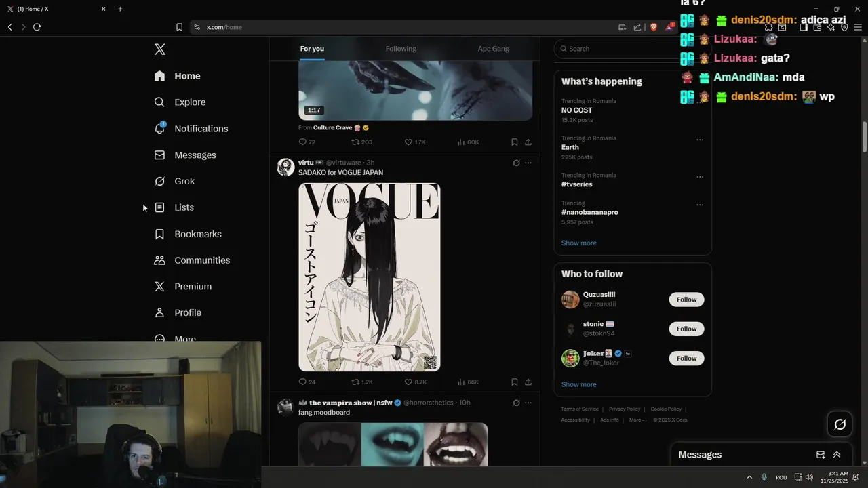Share the SADAKO VOGUE post
The height and width of the screenshot is (488, 868).
coord(528,382)
